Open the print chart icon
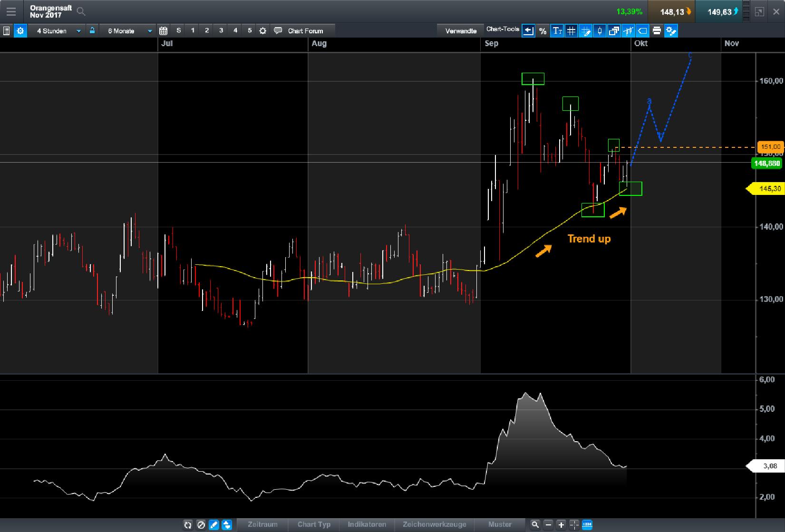 pyautogui.click(x=657, y=30)
